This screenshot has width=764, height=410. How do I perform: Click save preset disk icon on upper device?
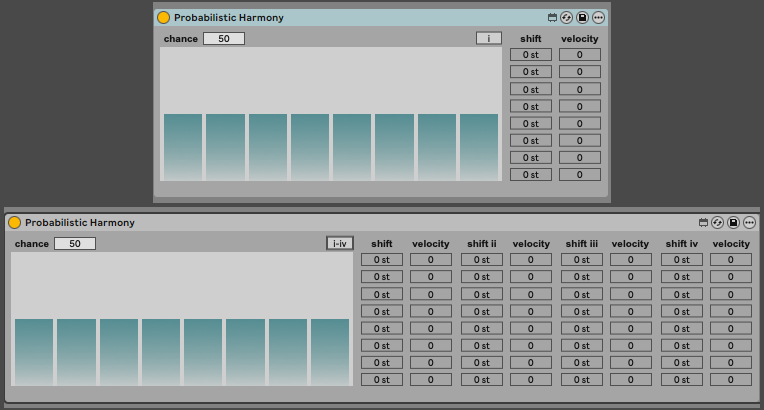pyautogui.click(x=582, y=18)
